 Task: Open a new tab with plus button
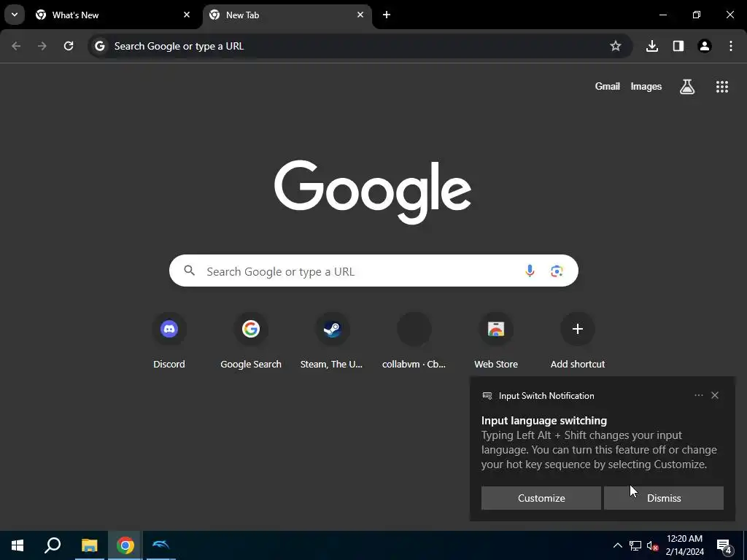click(x=387, y=15)
